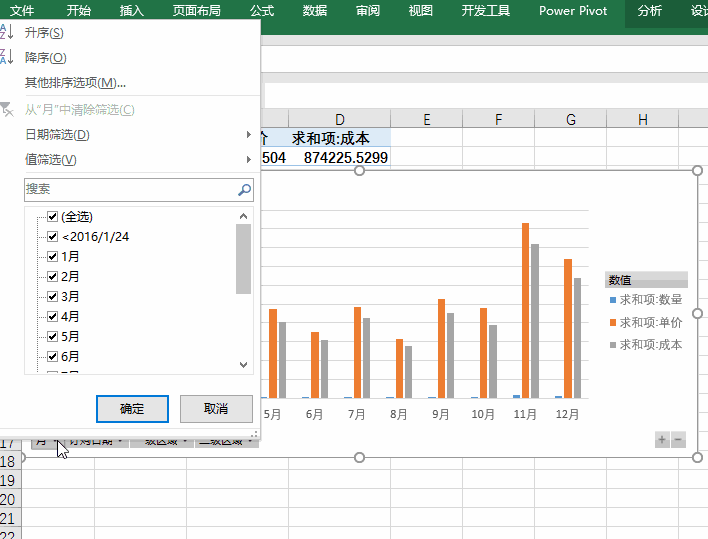The image size is (708, 539).
Task: Click the filter list scrollbar thumb
Action: [243, 259]
